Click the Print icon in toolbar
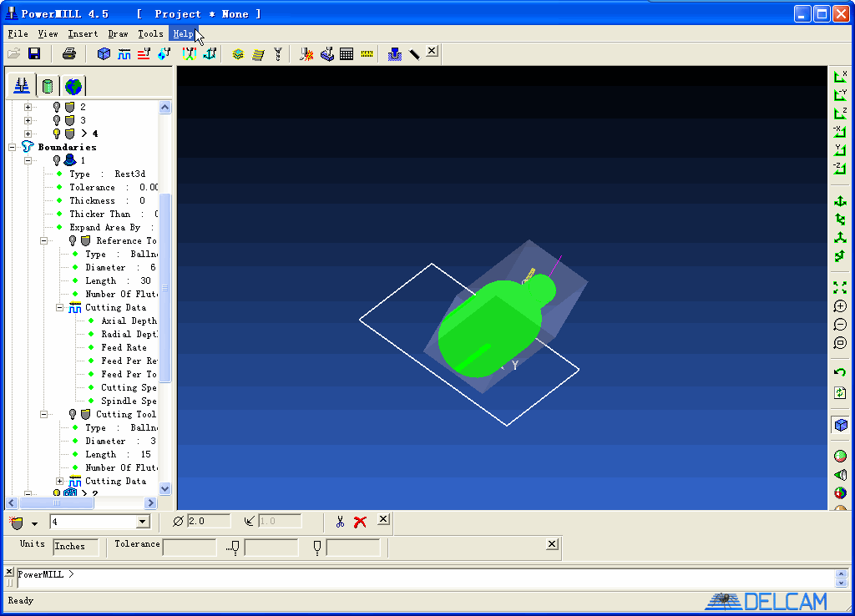The height and width of the screenshot is (616, 855). click(x=69, y=53)
